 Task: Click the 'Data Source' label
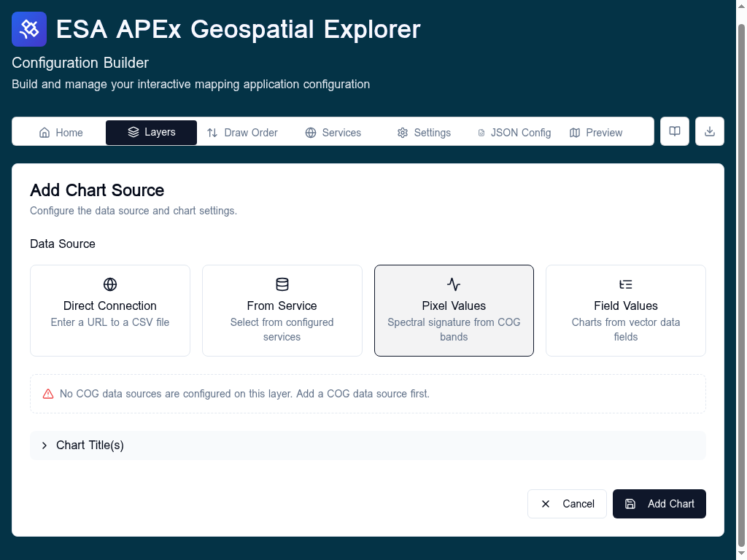63,244
